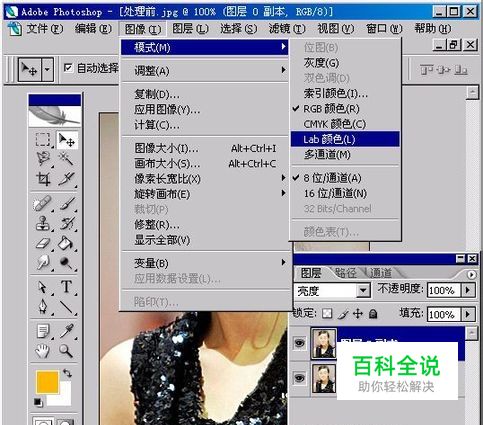This screenshot has height=425, width=483.
Task: Toggle the 自动选择 checkbox
Action: [68, 68]
